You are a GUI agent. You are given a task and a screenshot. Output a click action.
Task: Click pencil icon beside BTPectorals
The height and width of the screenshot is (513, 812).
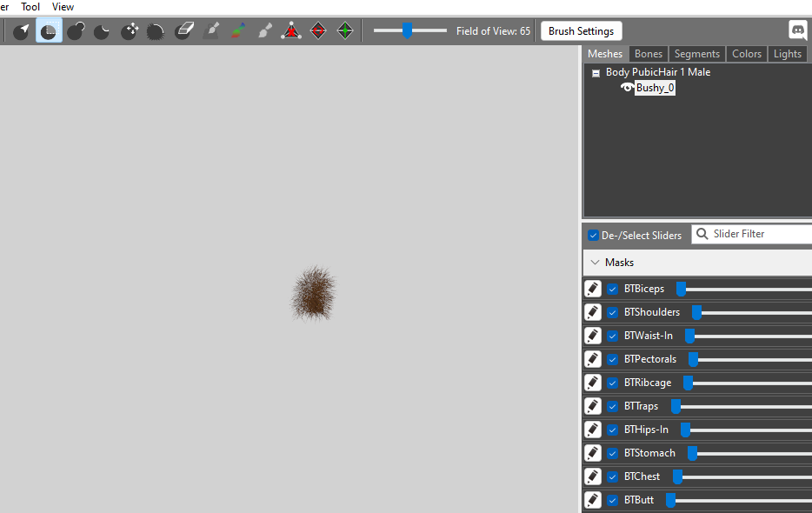(x=593, y=359)
